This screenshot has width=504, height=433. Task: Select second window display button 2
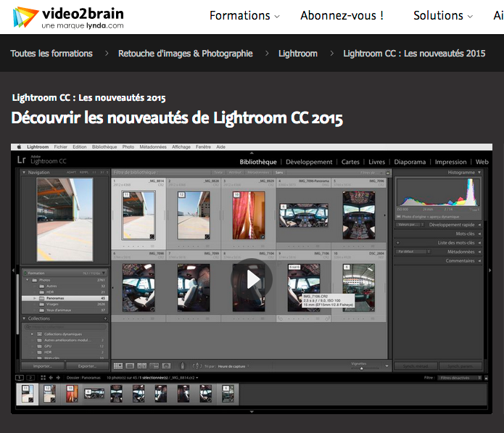[x=30, y=378]
